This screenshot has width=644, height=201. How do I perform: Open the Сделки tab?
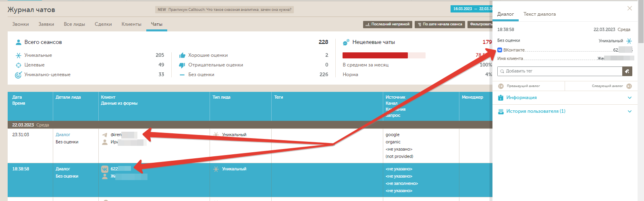tap(103, 24)
